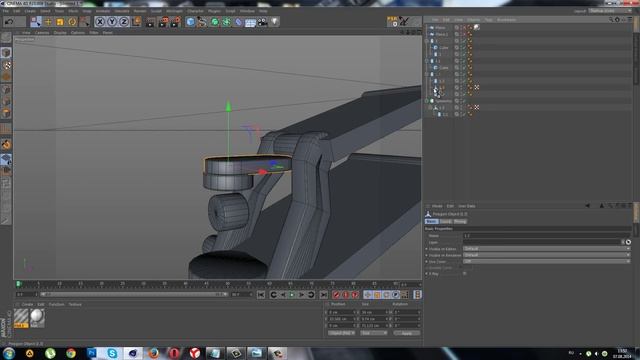Render the active view

pyautogui.click(x=151, y=22)
